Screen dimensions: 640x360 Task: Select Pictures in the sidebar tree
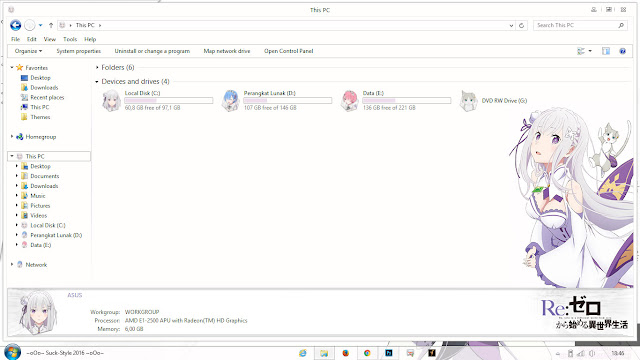pos(40,205)
